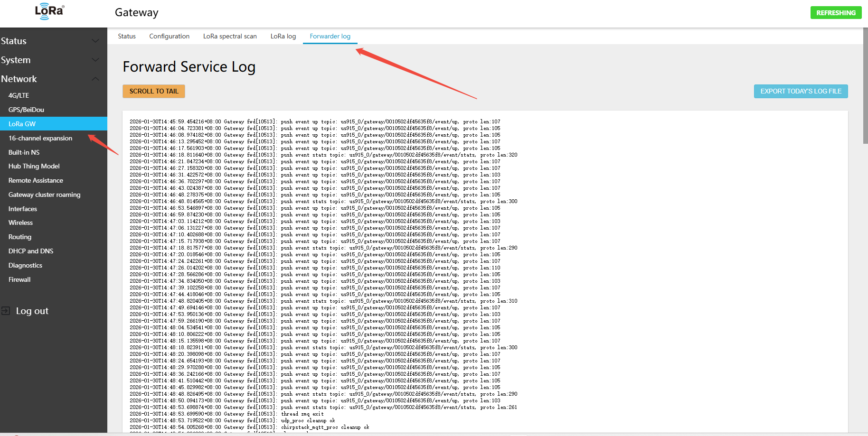Expand the Status sidebar section
The image size is (868, 436).
coord(95,41)
